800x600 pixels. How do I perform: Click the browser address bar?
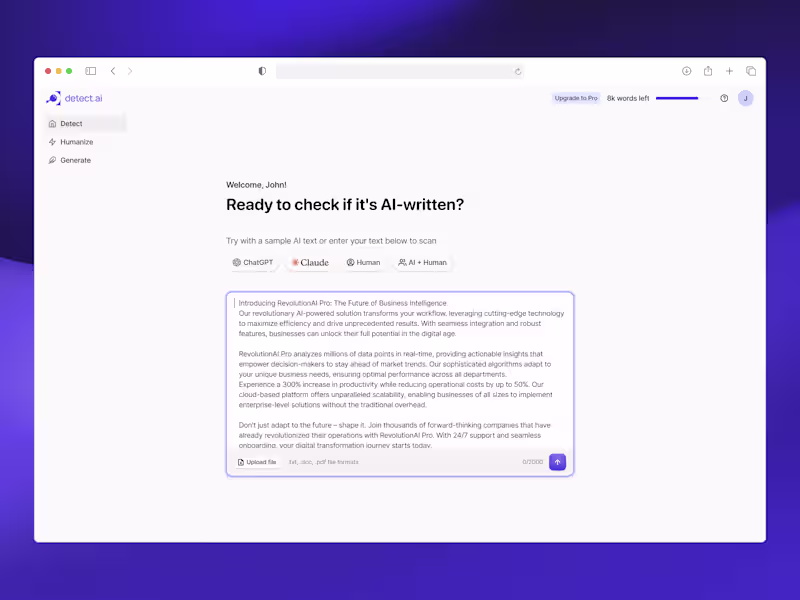[400, 71]
